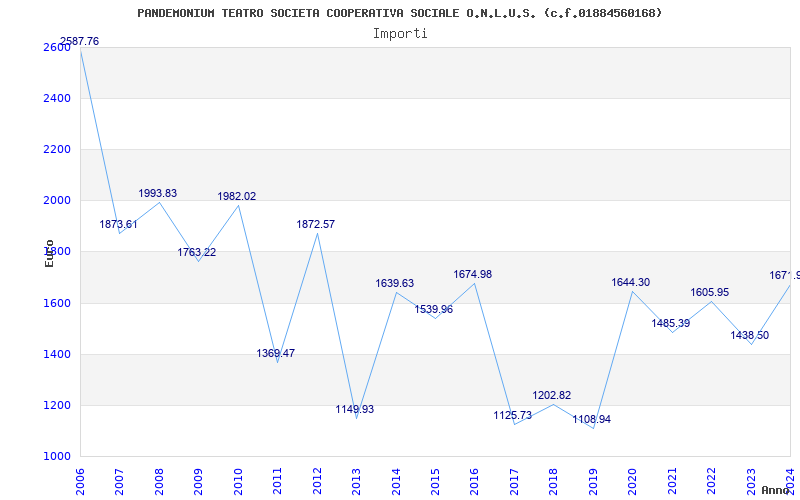
Task: Click the 2018 x-axis year
Action: (x=554, y=481)
